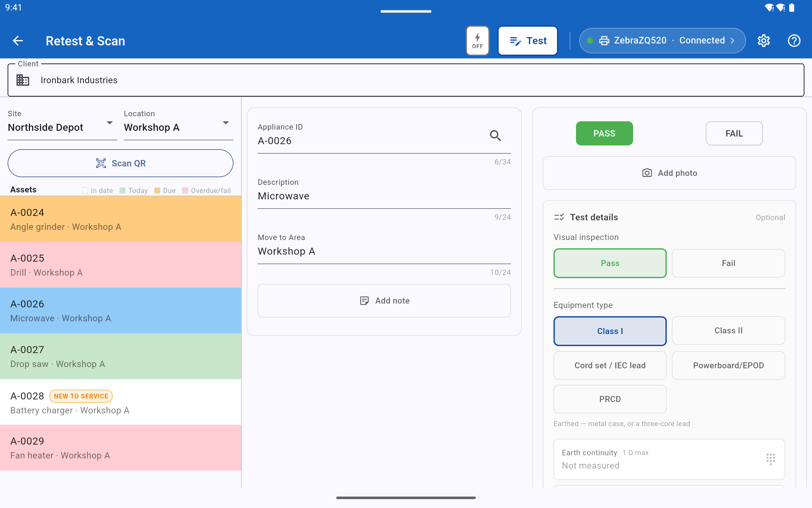The image size is (812, 508).
Task: Open the Test mode button
Action: (527, 41)
